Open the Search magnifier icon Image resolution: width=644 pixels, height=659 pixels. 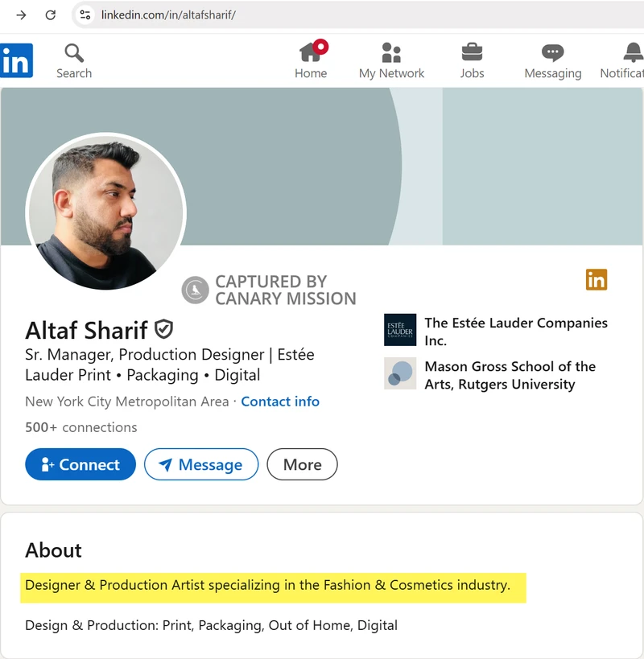tap(74, 53)
